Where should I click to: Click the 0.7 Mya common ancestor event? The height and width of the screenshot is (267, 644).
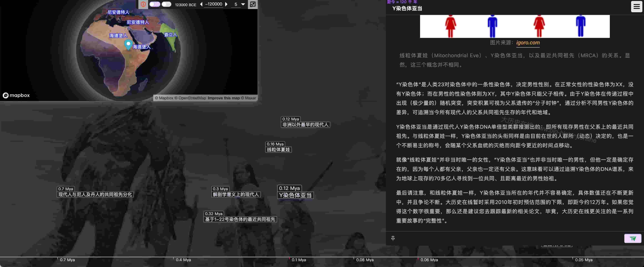pos(95,195)
